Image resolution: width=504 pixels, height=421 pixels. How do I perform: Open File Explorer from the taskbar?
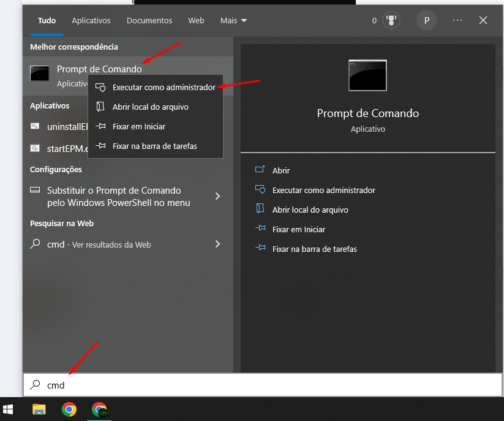[x=39, y=409]
